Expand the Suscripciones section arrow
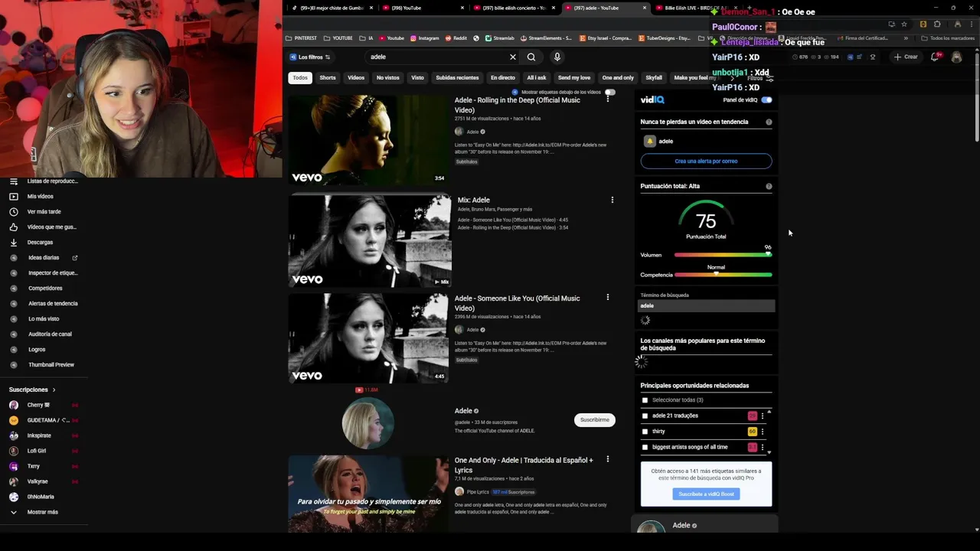The width and height of the screenshot is (980, 551). pos(54,390)
